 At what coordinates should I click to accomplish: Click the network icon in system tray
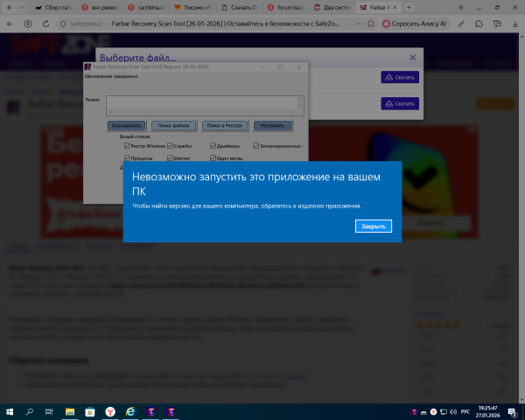click(x=444, y=412)
